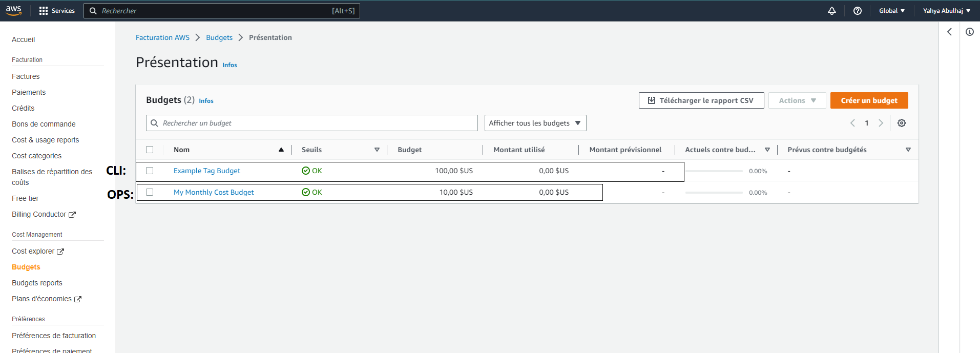The image size is (980, 353).
Task: Check the My Monthly Cost Budget row
Action: (x=150, y=192)
